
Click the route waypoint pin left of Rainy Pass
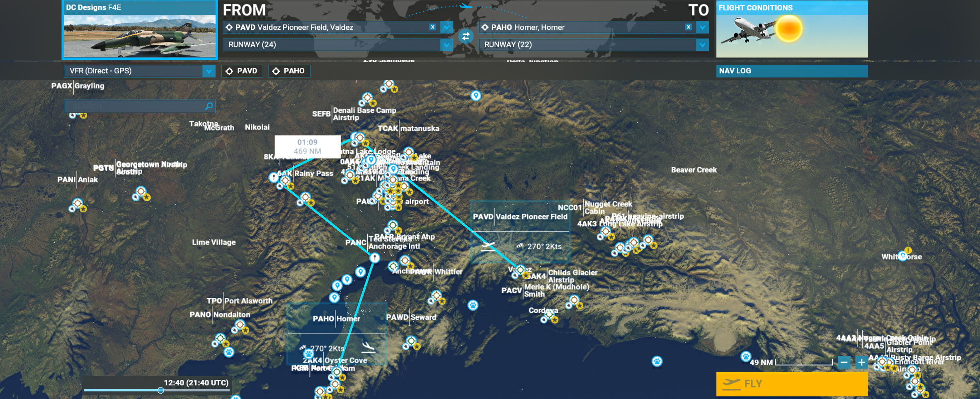pos(274,178)
